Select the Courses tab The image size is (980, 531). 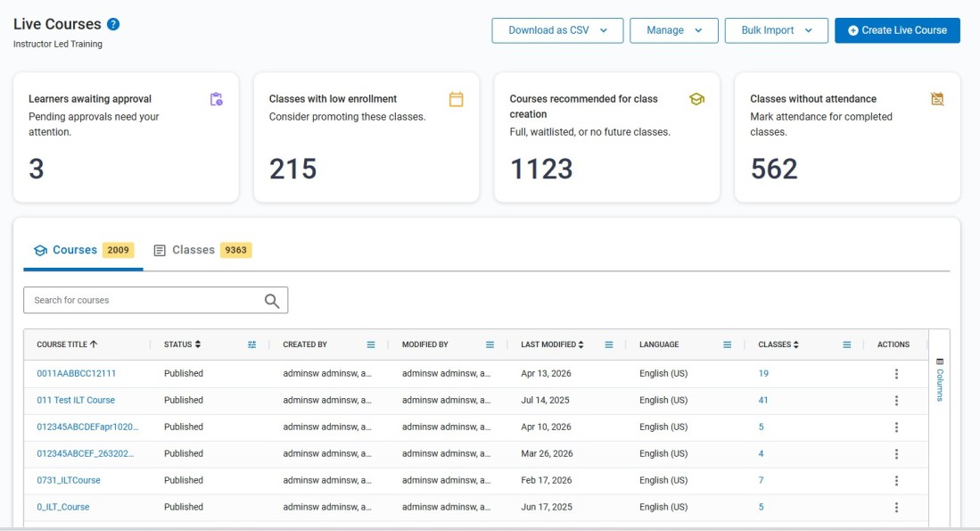83,250
